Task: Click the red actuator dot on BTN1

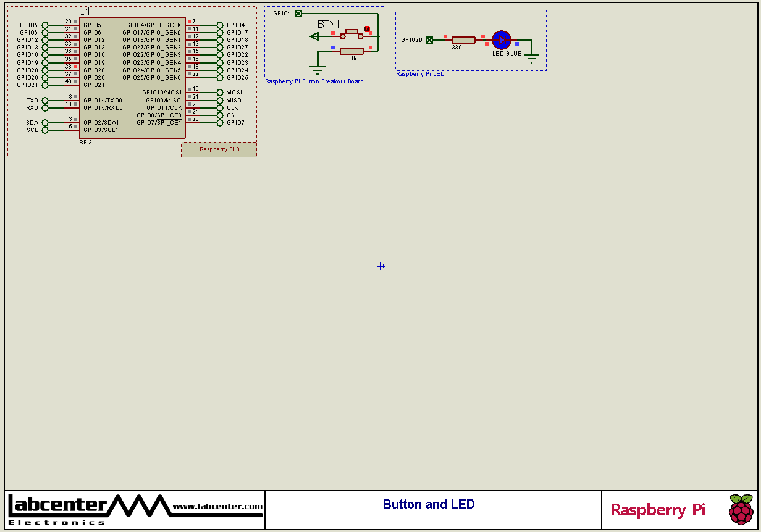Action: (x=366, y=28)
